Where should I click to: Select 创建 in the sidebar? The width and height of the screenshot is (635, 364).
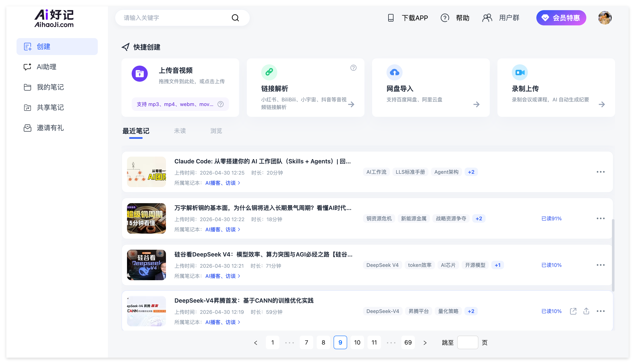(57, 47)
